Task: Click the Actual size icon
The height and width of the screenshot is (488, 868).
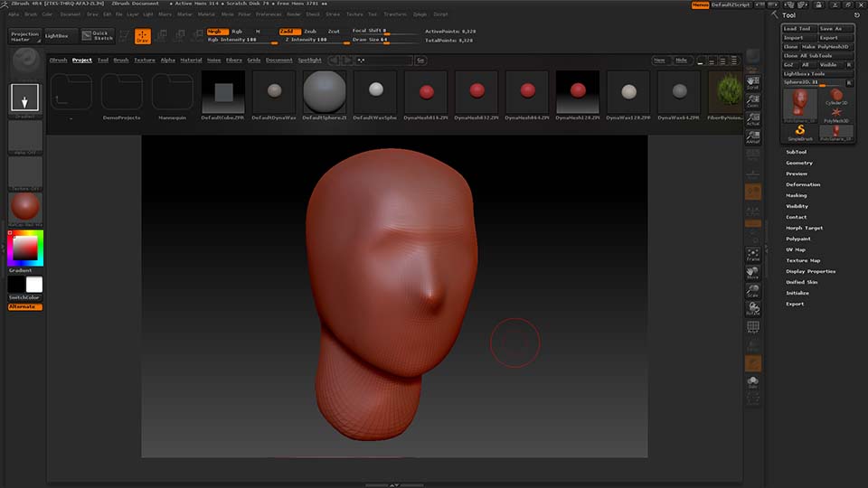Action: pyautogui.click(x=752, y=117)
